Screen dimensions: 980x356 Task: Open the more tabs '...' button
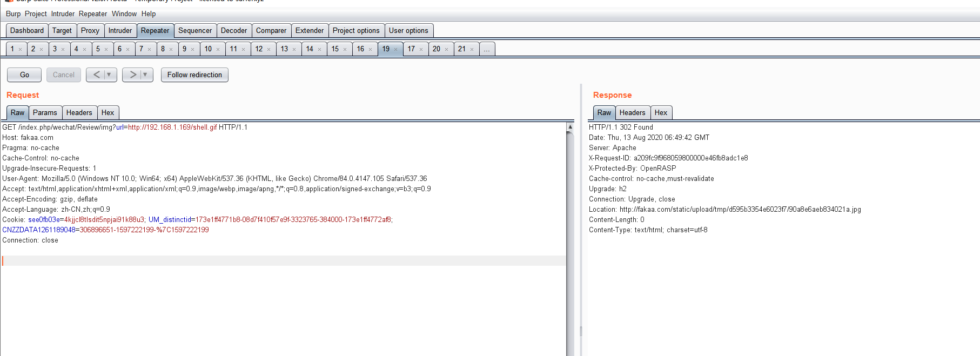coord(487,49)
